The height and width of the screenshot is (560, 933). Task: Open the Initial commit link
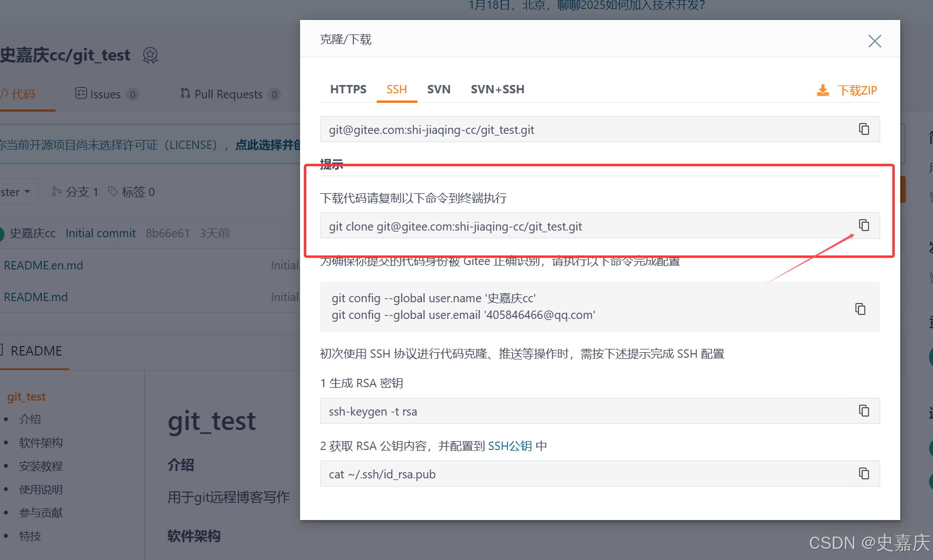(x=101, y=233)
